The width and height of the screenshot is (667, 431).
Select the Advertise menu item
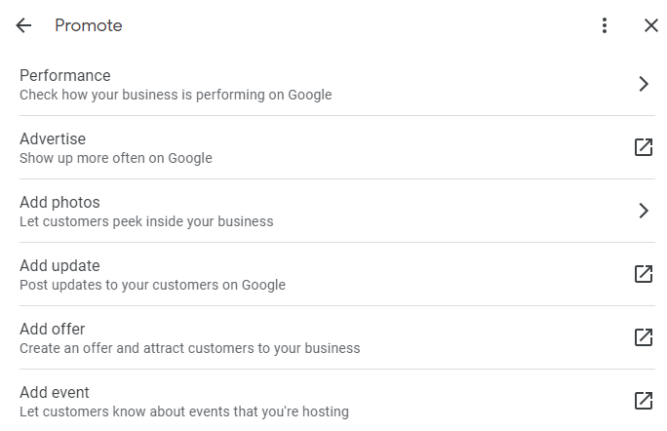[x=54, y=139]
